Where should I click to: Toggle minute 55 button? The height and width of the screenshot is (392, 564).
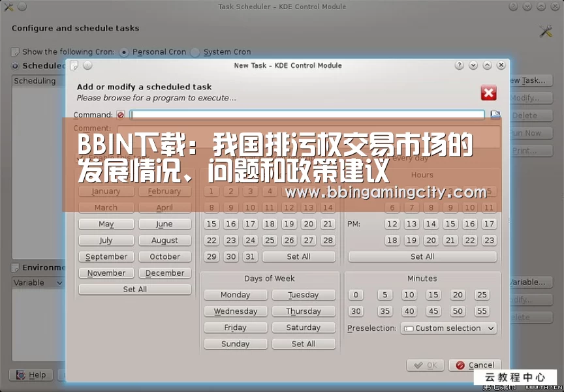tap(482, 311)
